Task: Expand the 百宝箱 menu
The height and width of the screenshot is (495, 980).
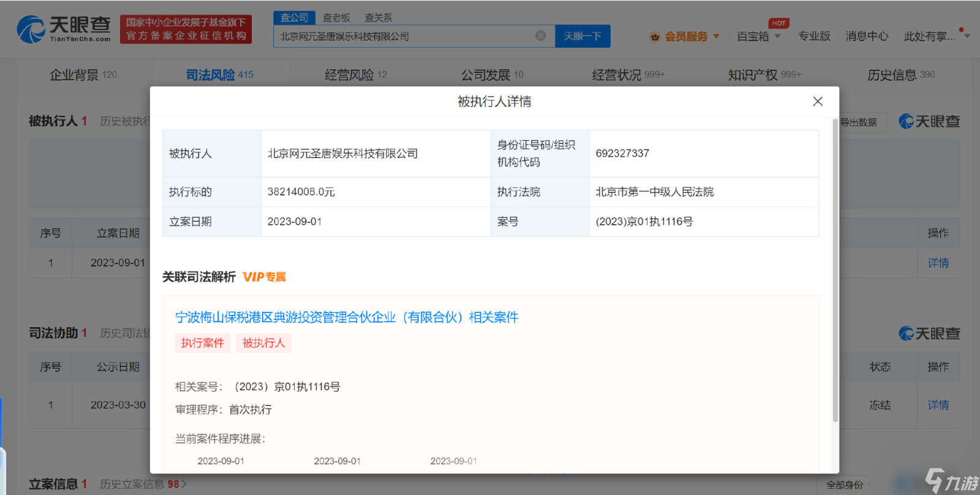Action: point(758,36)
